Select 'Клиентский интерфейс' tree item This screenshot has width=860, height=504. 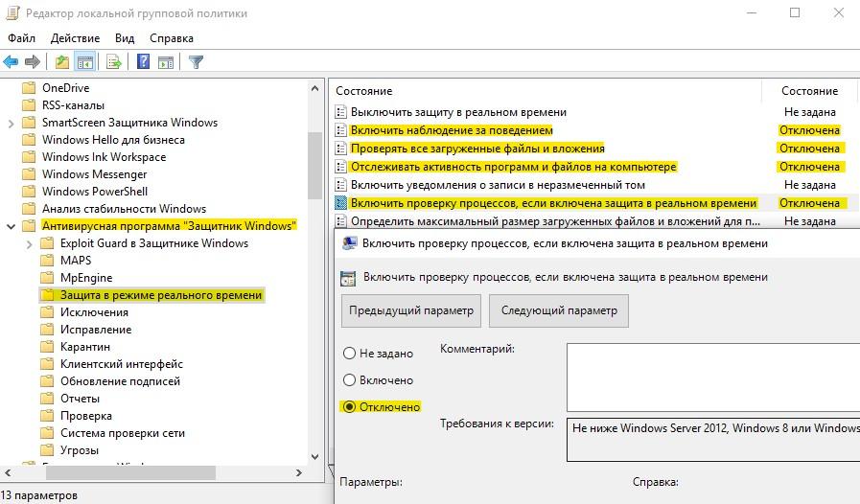coord(121,364)
